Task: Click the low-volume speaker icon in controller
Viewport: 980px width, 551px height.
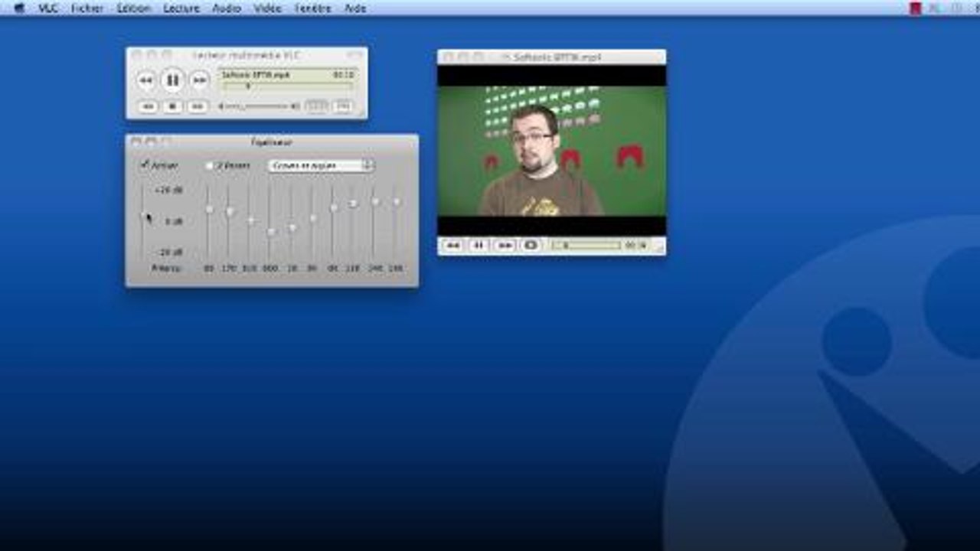Action: click(x=221, y=106)
